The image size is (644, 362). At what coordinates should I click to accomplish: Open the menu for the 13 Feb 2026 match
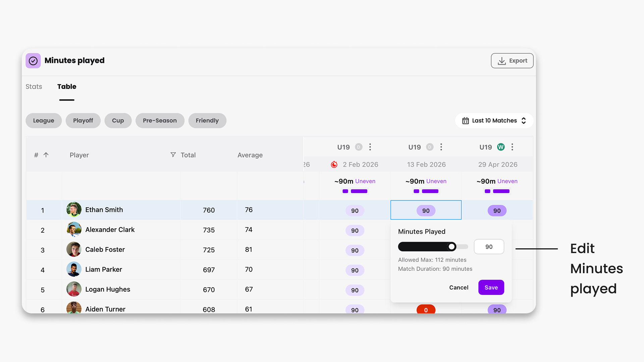click(441, 147)
